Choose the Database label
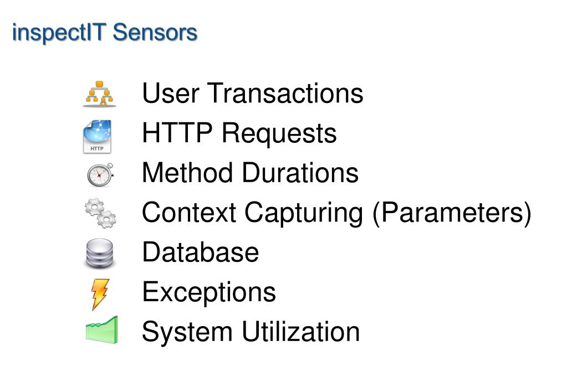This screenshot has height=392, width=567. coord(200,252)
